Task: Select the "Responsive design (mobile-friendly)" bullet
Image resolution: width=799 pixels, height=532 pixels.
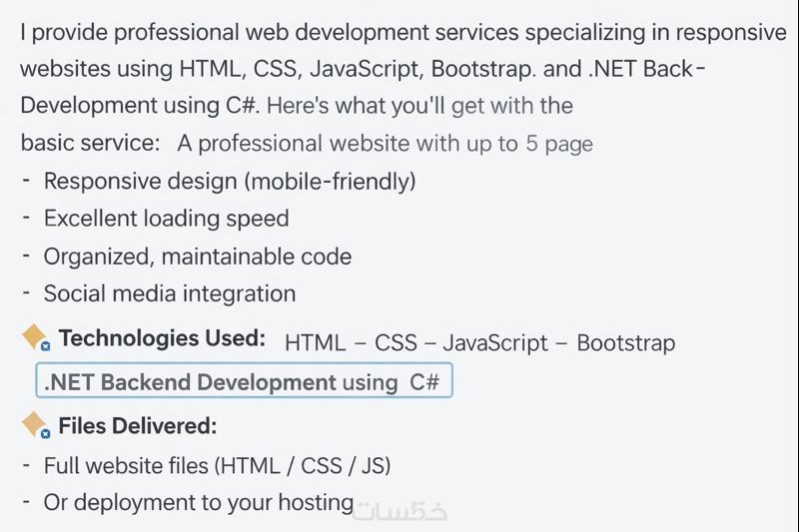Action: coord(230,181)
